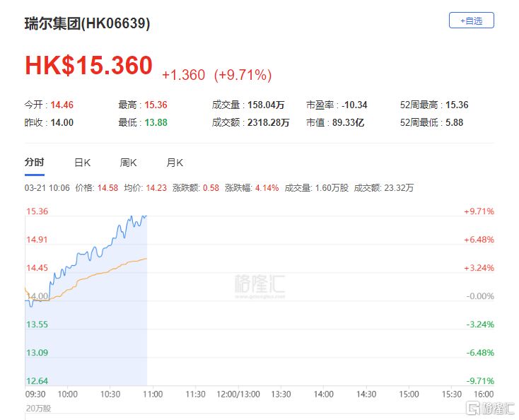This screenshot has height=420, width=519.
Task: Click the 15:00 time axis label
Action: click(x=409, y=394)
